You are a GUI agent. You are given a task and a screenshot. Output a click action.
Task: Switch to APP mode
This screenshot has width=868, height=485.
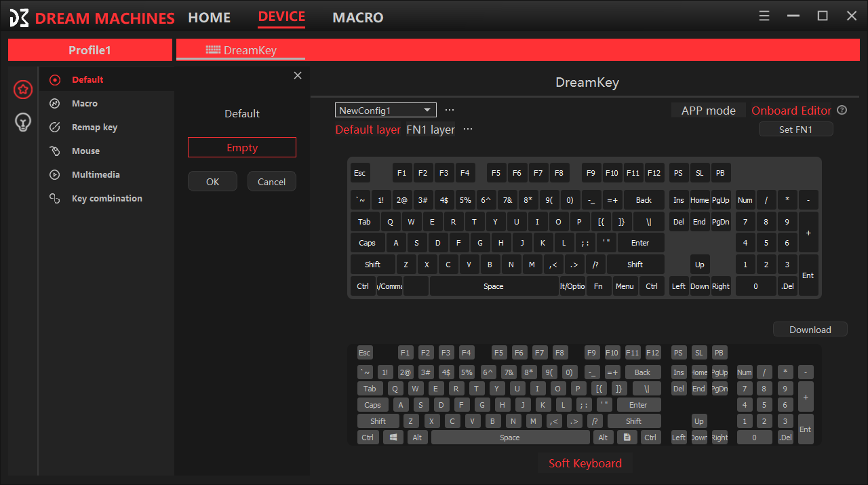point(709,111)
